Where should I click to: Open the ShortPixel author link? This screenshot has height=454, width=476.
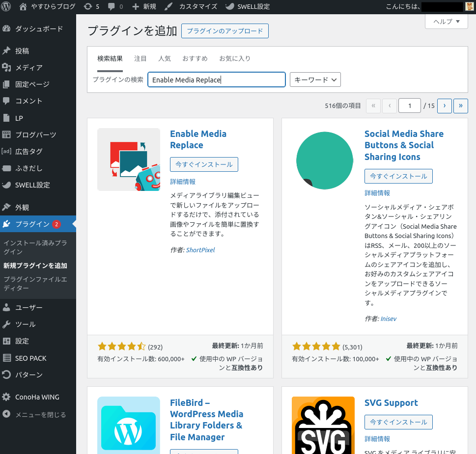point(200,250)
